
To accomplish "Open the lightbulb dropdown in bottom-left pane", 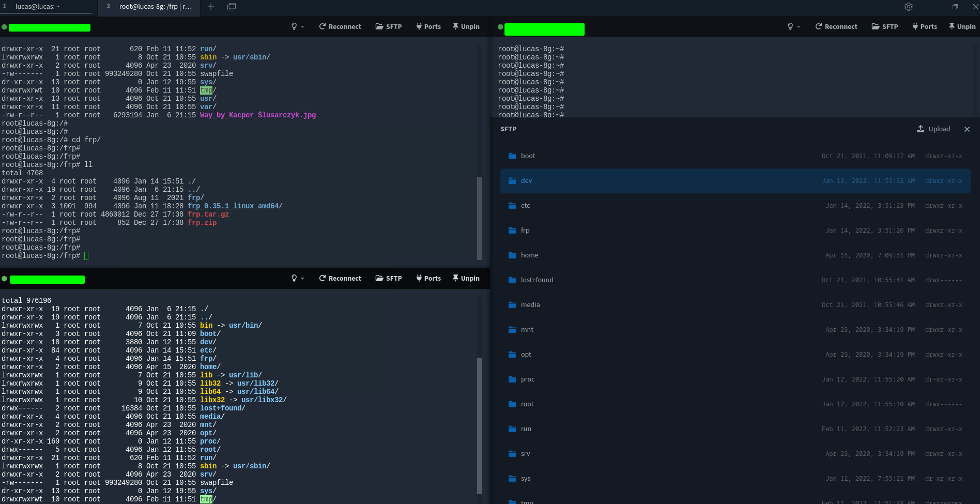I will [297, 278].
